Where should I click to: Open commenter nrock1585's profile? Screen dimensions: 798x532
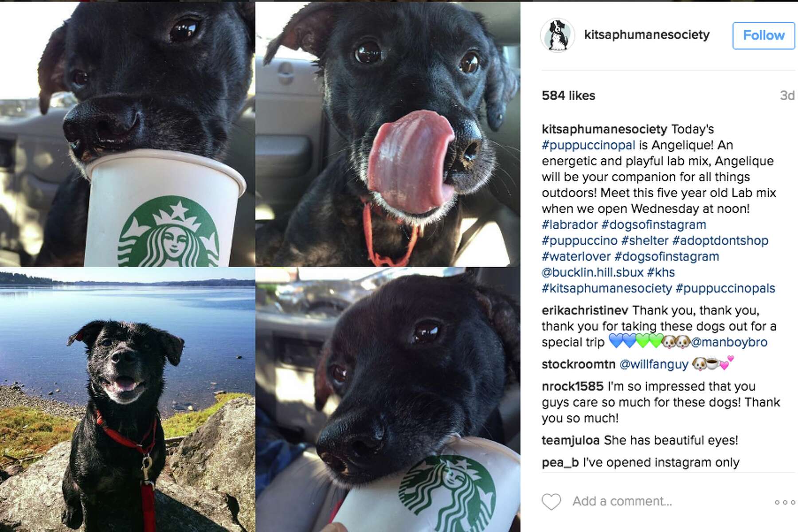tap(572, 387)
